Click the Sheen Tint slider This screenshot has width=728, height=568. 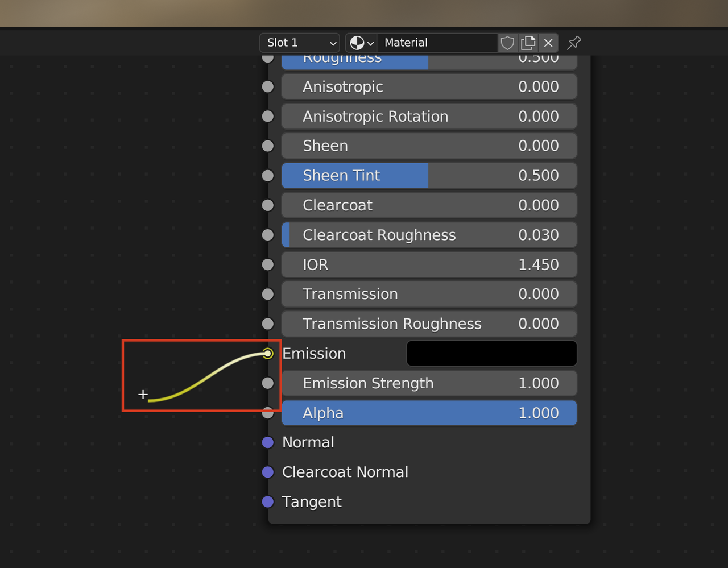click(429, 176)
